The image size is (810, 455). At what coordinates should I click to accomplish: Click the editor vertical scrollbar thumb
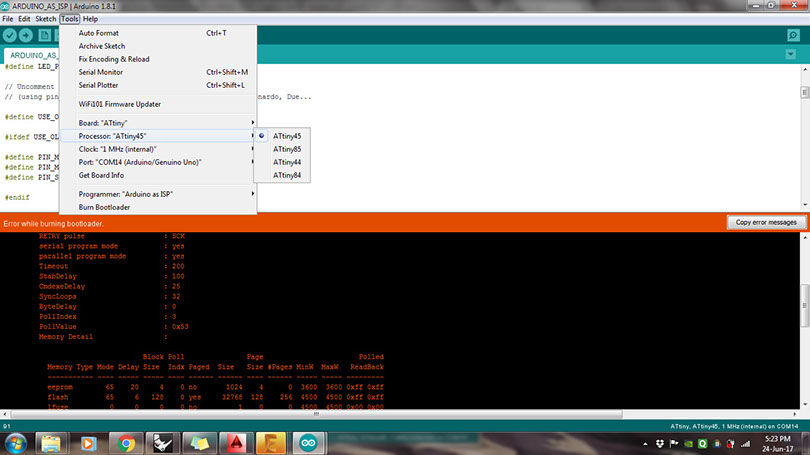[x=804, y=92]
